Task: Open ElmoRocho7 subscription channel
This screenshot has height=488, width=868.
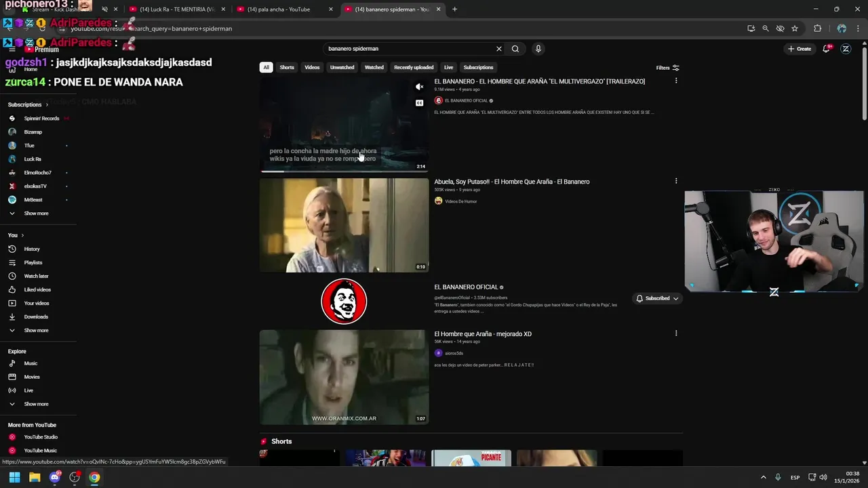Action: (38, 173)
